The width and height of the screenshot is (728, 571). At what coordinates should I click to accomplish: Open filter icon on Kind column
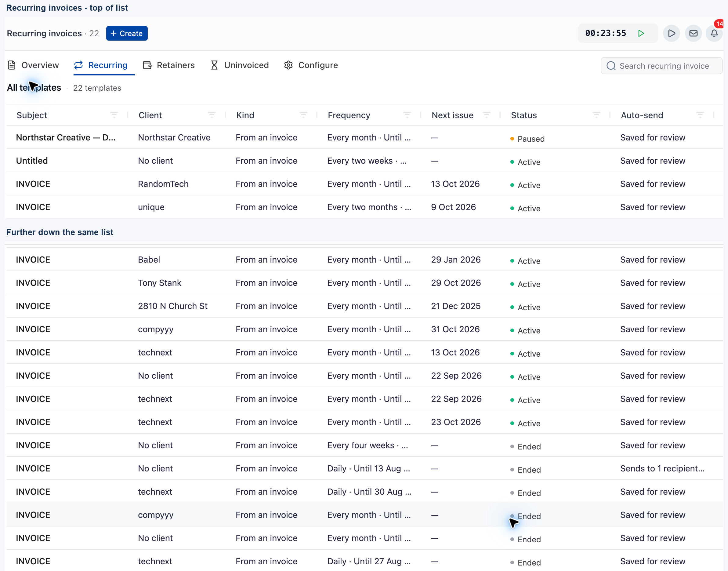pyautogui.click(x=303, y=115)
